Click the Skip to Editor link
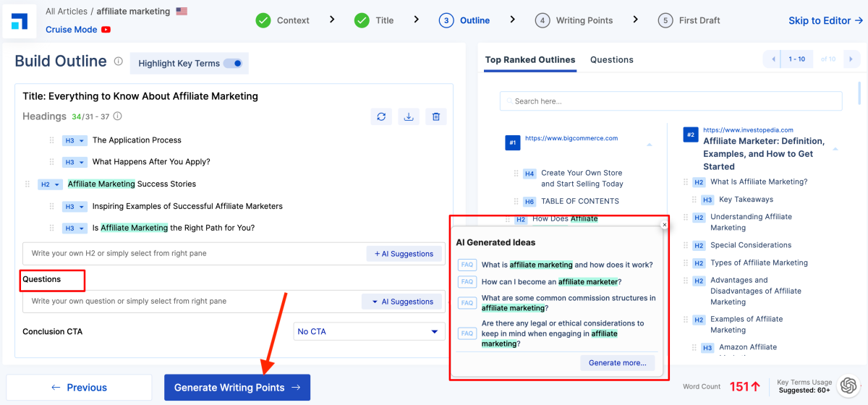 (x=825, y=20)
